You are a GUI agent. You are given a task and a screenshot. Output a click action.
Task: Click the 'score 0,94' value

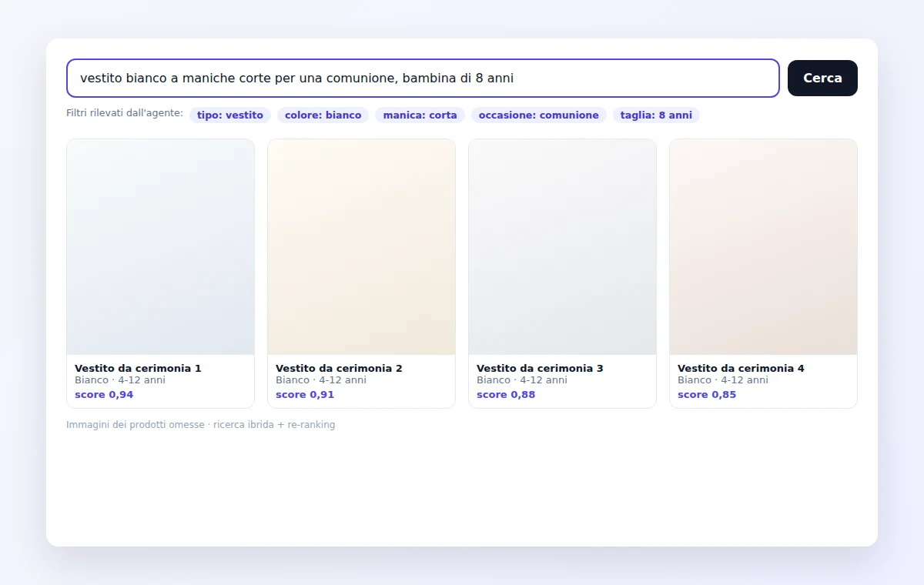(104, 395)
